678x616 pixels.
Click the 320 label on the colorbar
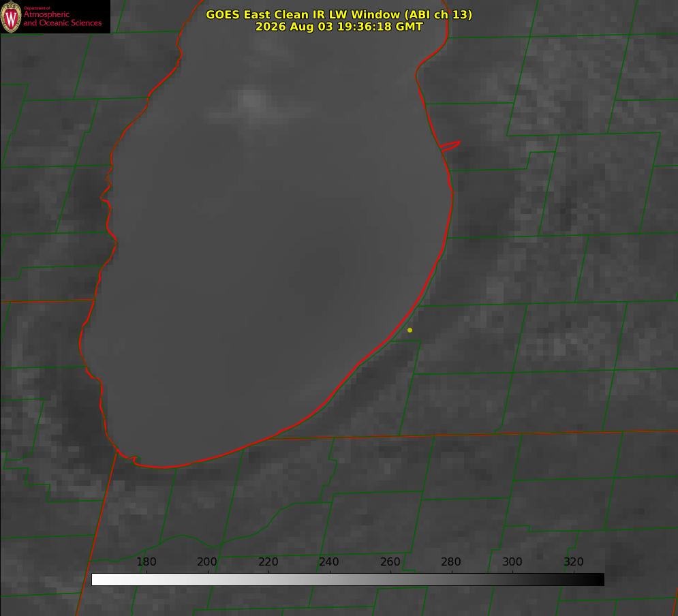click(574, 561)
